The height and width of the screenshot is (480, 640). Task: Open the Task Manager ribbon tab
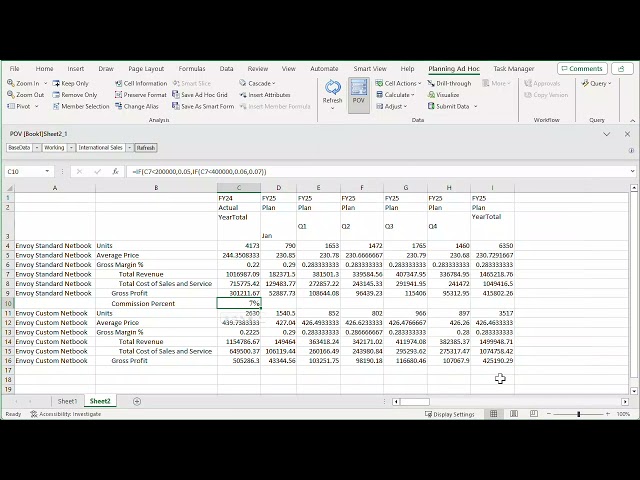[x=513, y=69]
